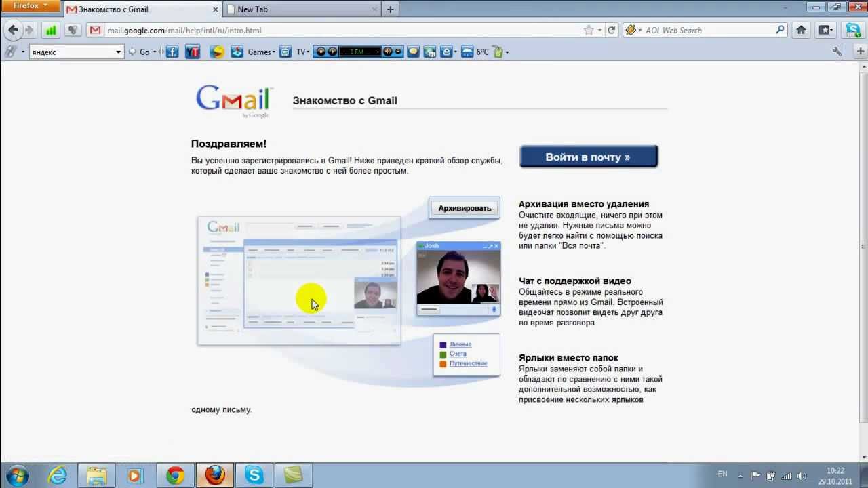Screen dimensions: 868x488
Task: Open the Skype toolbar button
Action: tap(853, 30)
